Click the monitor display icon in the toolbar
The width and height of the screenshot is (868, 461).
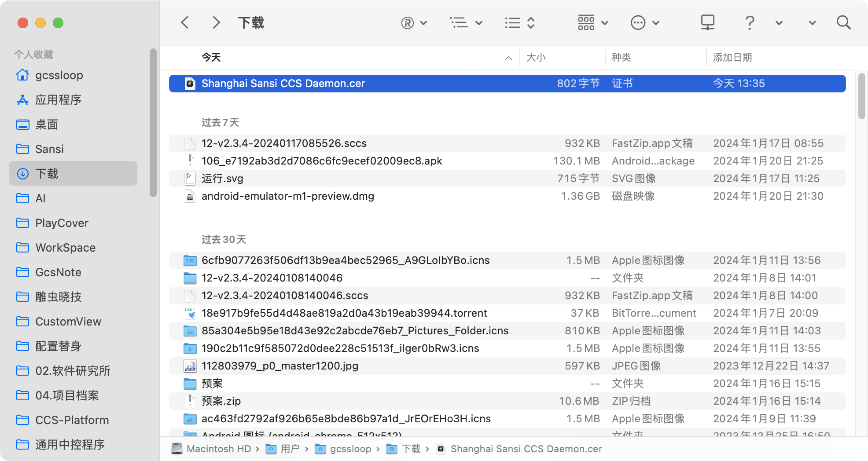pyautogui.click(x=707, y=22)
